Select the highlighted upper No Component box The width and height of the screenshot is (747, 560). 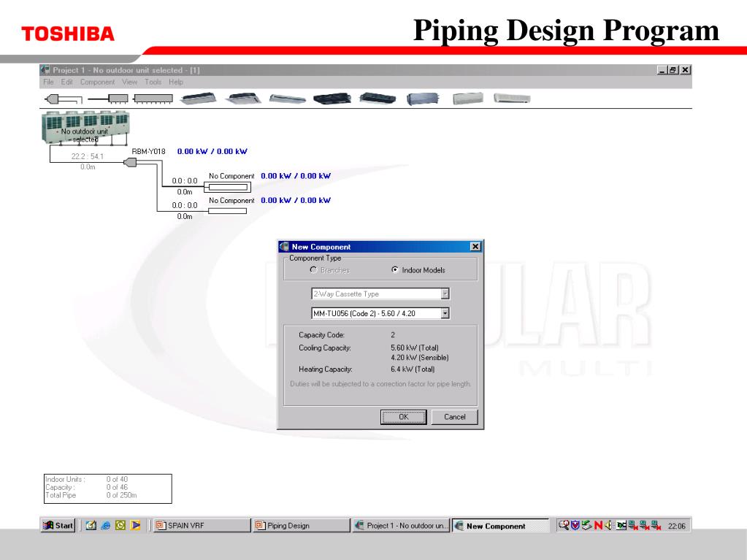click(228, 187)
